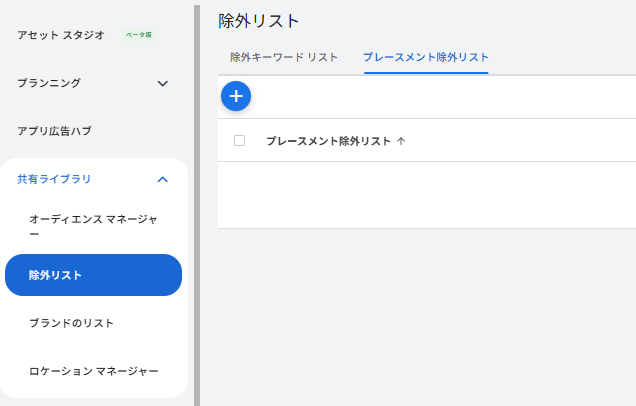Click the 共有ライブラリ section label
The width and height of the screenshot is (636, 406).
pos(54,179)
